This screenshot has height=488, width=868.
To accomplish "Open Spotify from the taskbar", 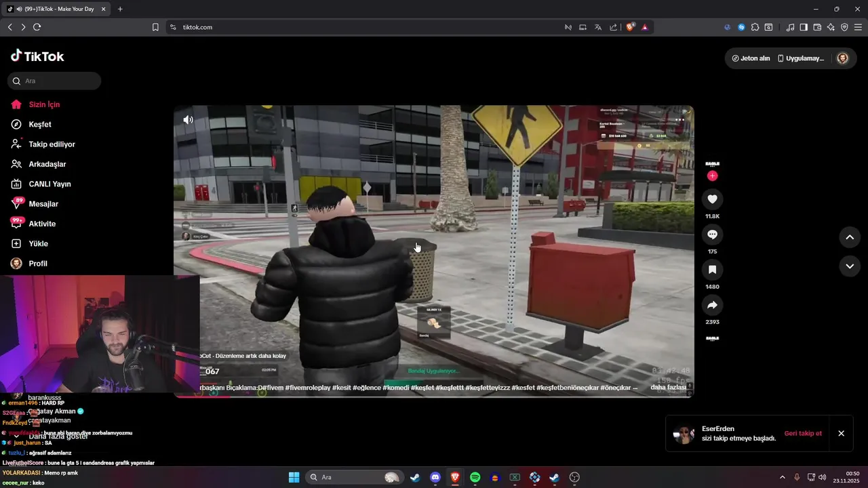I will 475,477.
